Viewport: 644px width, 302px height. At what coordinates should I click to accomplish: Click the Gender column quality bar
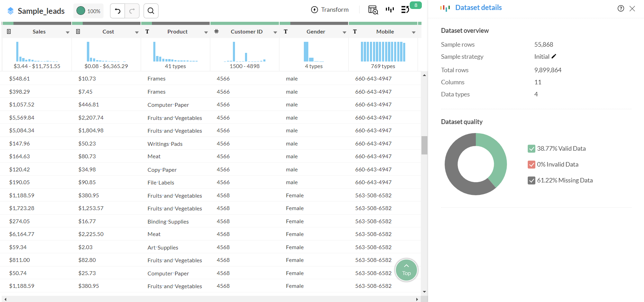314,23
